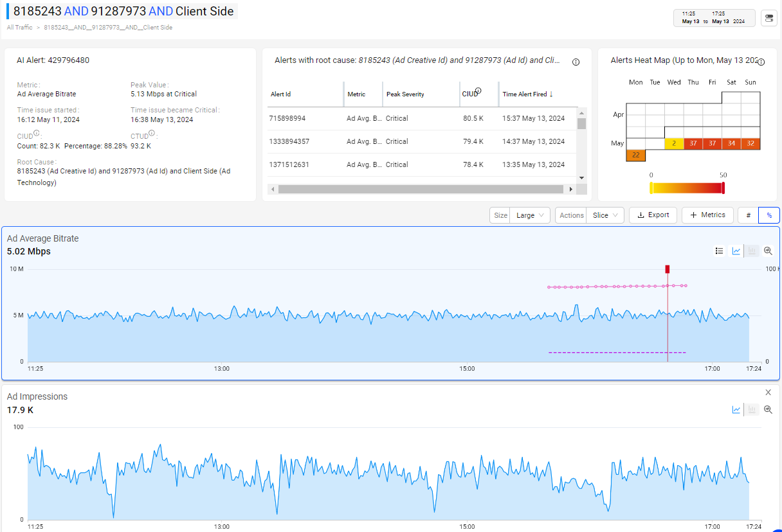Screen dimensions: 782x532
Task: Open the toggle settings icon at top right
Action: (768, 18)
